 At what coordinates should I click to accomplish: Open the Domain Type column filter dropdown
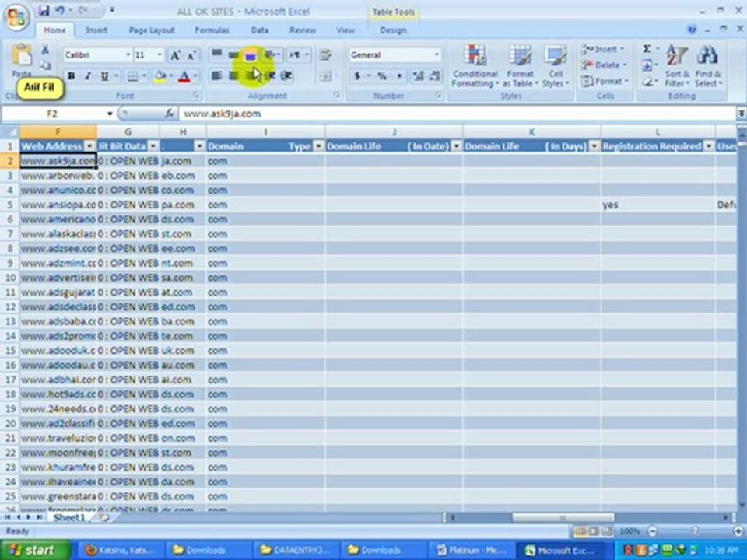pos(318,146)
